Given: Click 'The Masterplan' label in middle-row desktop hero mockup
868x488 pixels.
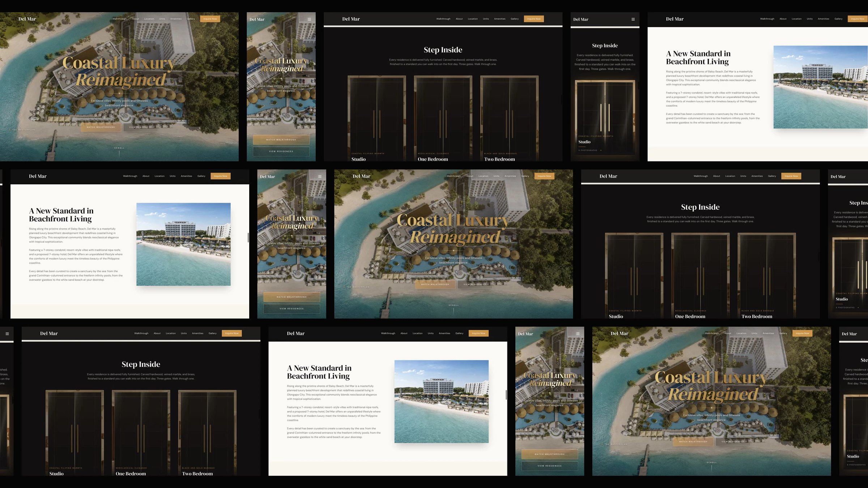Looking at the screenshot, I should 358,287.
